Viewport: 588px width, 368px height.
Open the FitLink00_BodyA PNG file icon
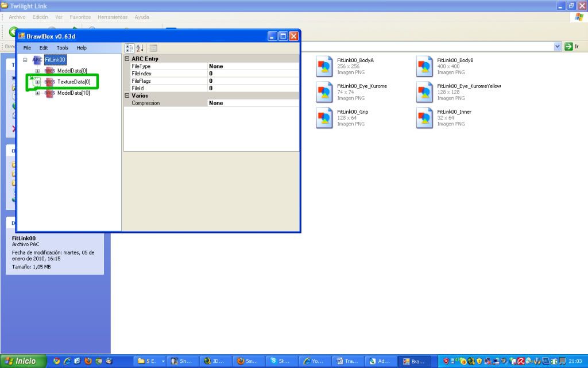pos(325,66)
